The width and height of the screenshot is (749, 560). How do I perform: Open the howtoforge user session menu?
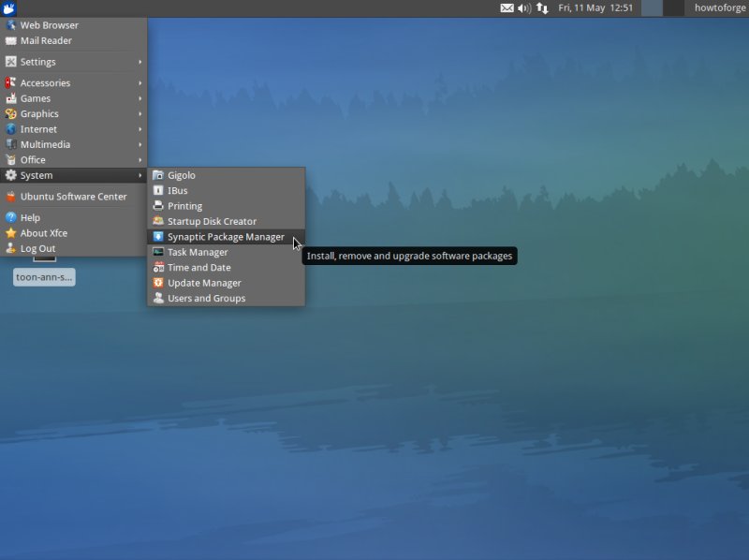pyautogui.click(x=720, y=7)
